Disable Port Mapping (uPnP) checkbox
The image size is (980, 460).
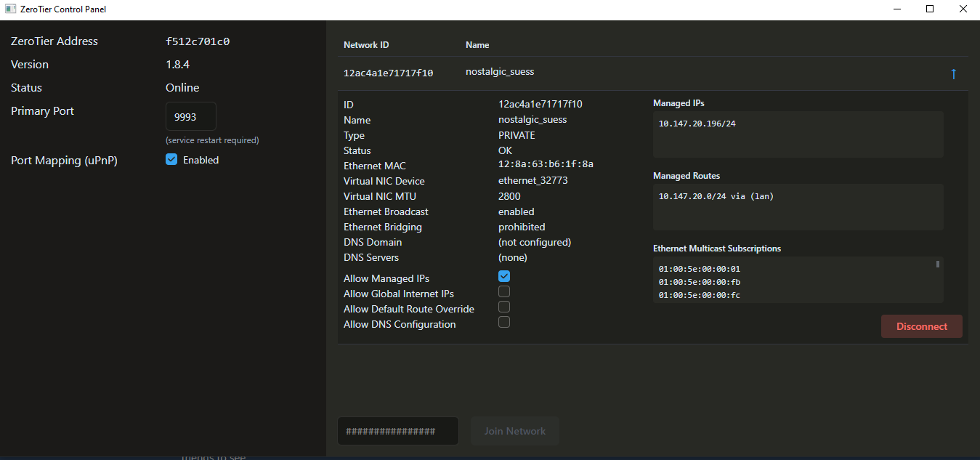click(x=171, y=160)
